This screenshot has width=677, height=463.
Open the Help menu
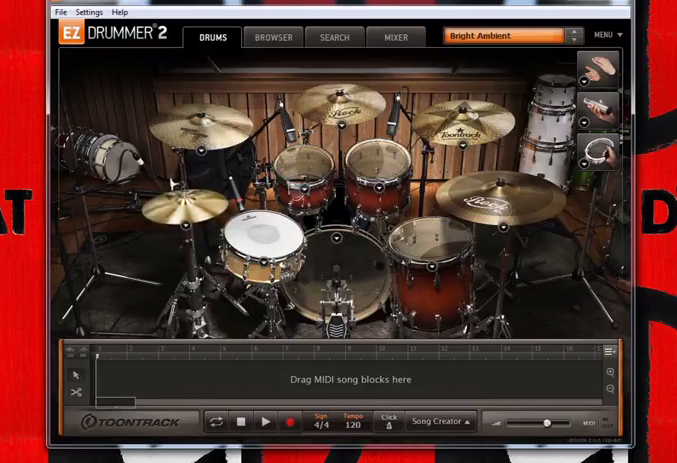pos(120,12)
